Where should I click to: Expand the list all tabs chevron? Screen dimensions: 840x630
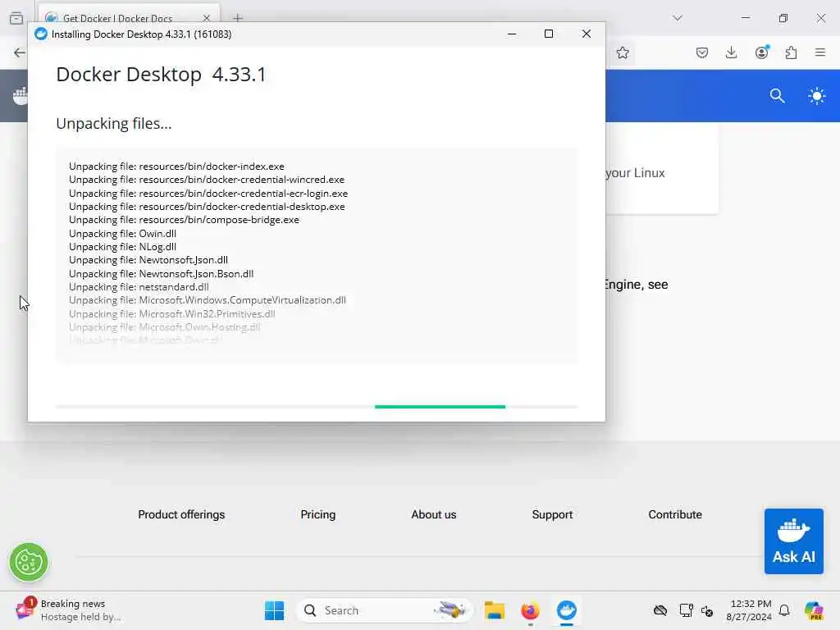pos(677,18)
